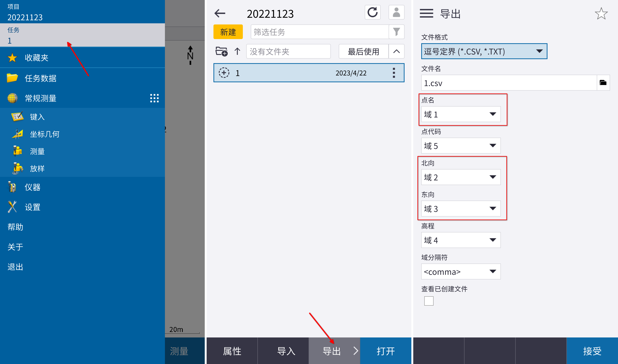Select 放样 in the sidebar menu
The image size is (618, 364).
point(37,169)
